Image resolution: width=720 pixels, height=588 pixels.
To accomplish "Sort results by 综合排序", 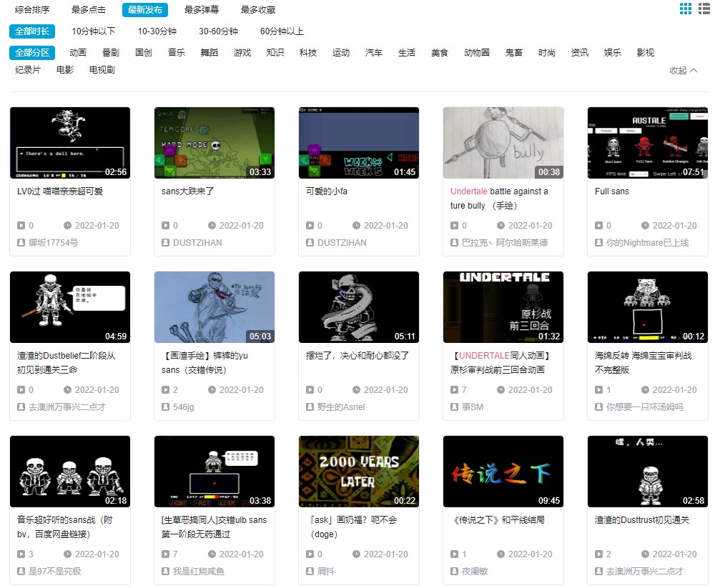I will [32, 9].
